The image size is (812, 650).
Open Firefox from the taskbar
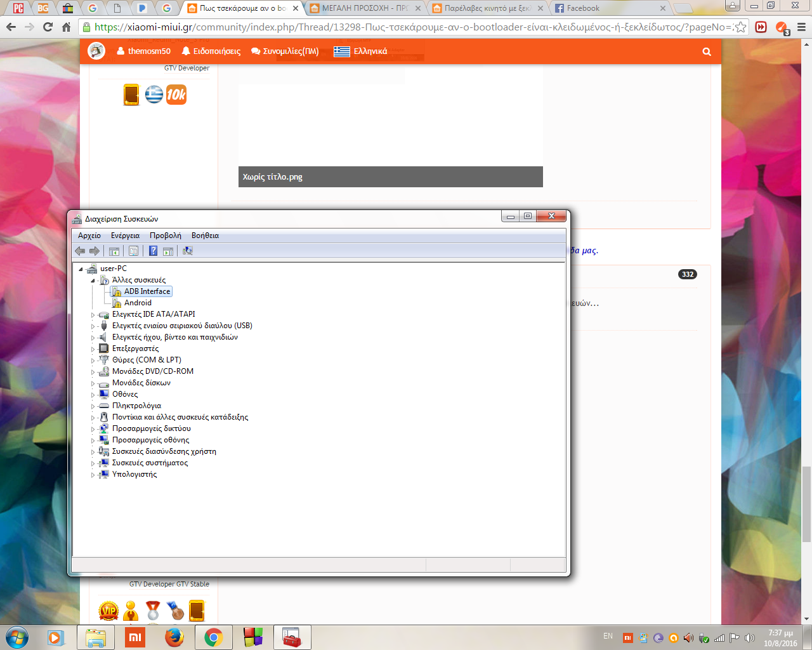click(174, 637)
